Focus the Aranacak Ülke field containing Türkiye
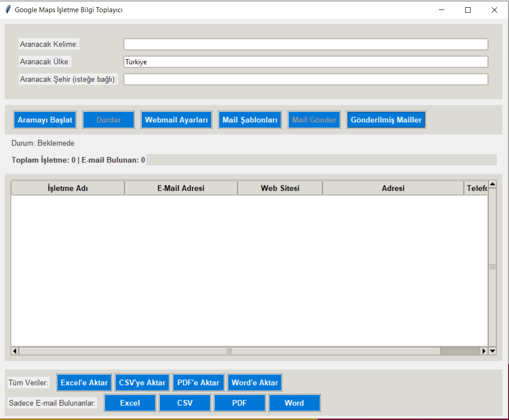This screenshot has height=420, width=509. click(x=305, y=62)
